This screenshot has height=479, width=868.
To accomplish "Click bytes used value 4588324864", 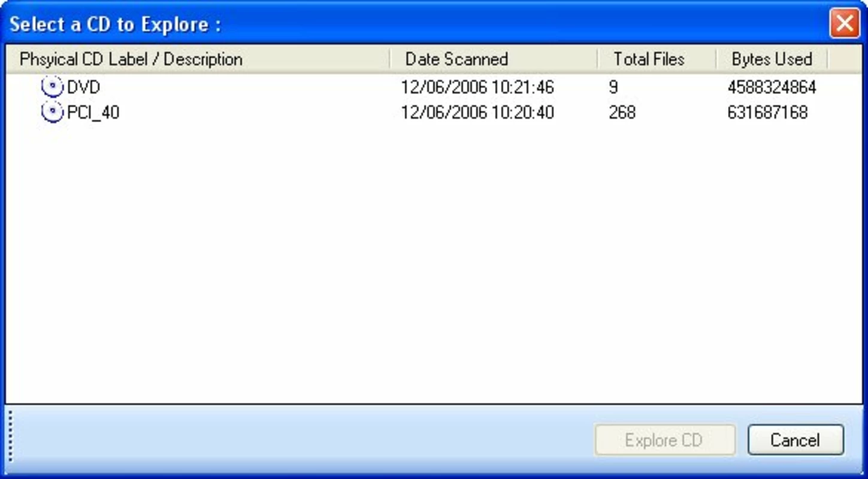I will pyautogui.click(x=772, y=87).
